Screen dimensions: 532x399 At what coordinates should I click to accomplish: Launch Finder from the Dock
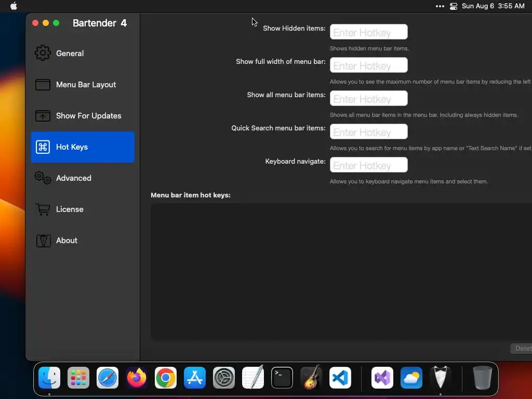(49, 378)
